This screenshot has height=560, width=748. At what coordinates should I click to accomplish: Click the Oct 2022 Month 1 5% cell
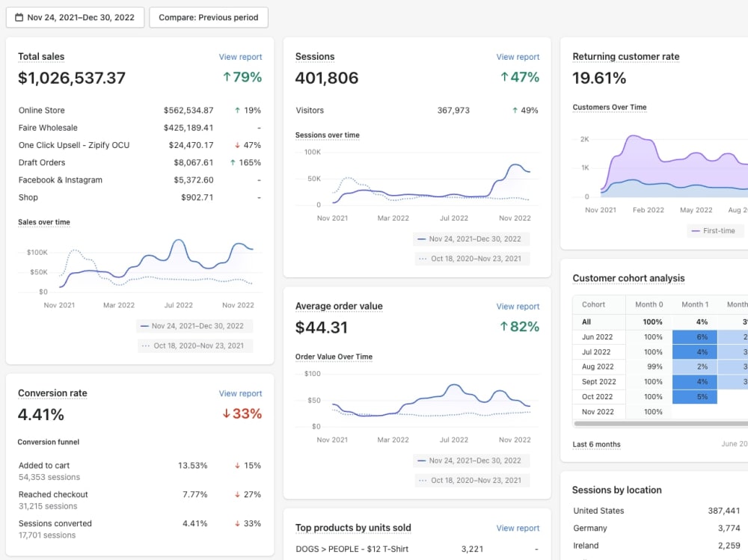point(695,397)
